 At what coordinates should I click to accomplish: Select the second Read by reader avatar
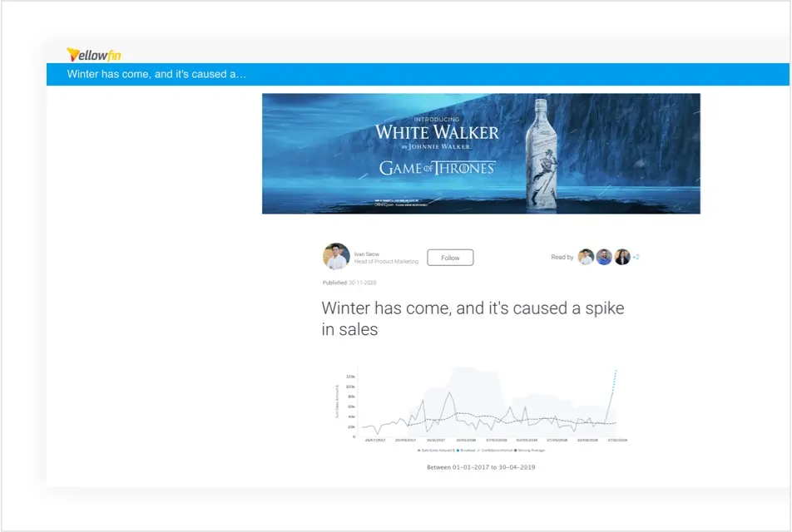click(604, 257)
